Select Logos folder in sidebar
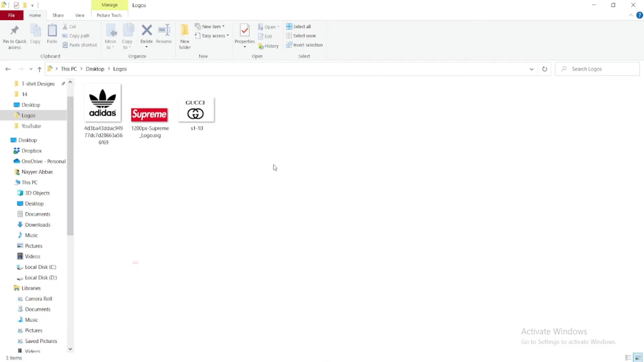 [28, 115]
